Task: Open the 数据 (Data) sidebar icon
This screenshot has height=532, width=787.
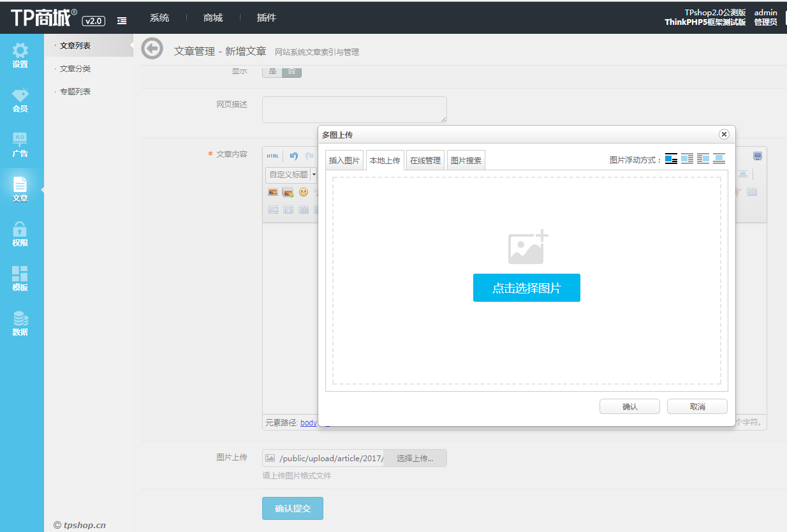Action: 20,323
